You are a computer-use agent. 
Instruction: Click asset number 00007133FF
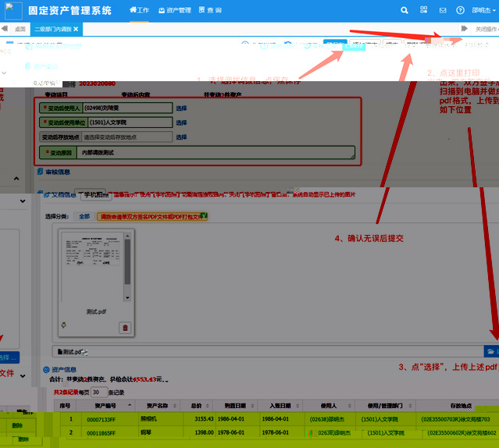click(102, 419)
